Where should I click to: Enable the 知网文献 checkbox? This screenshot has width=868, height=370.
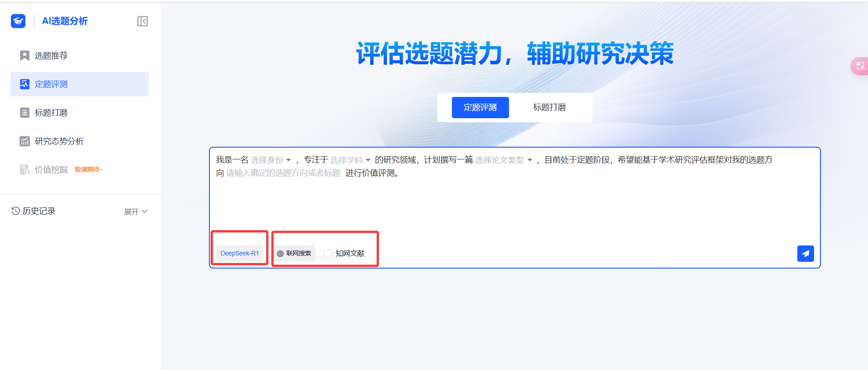pyautogui.click(x=328, y=254)
